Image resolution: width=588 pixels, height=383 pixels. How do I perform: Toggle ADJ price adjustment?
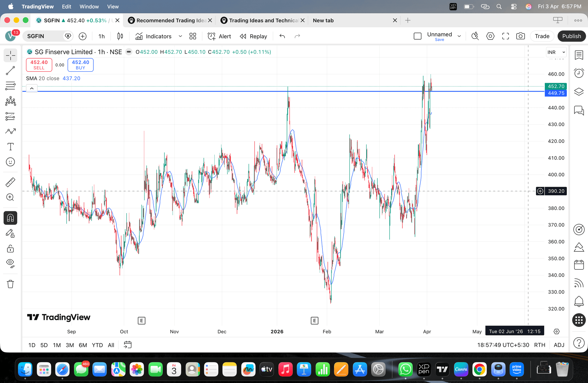[559, 345]
